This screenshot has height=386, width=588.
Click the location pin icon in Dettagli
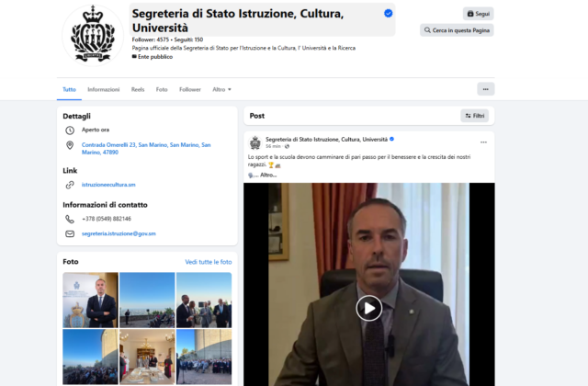pos(70,145)
